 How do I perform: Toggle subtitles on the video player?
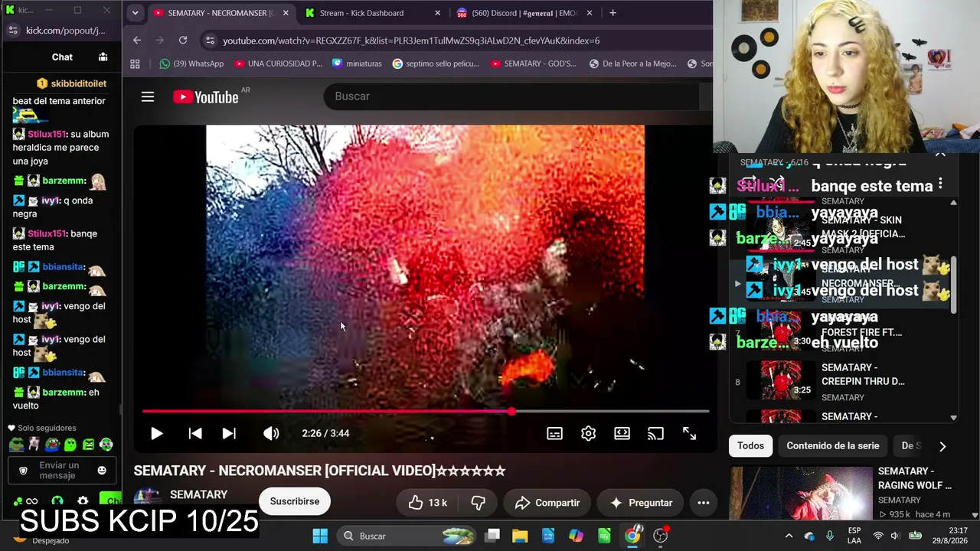pyautogui.click(x=555, y=433)
